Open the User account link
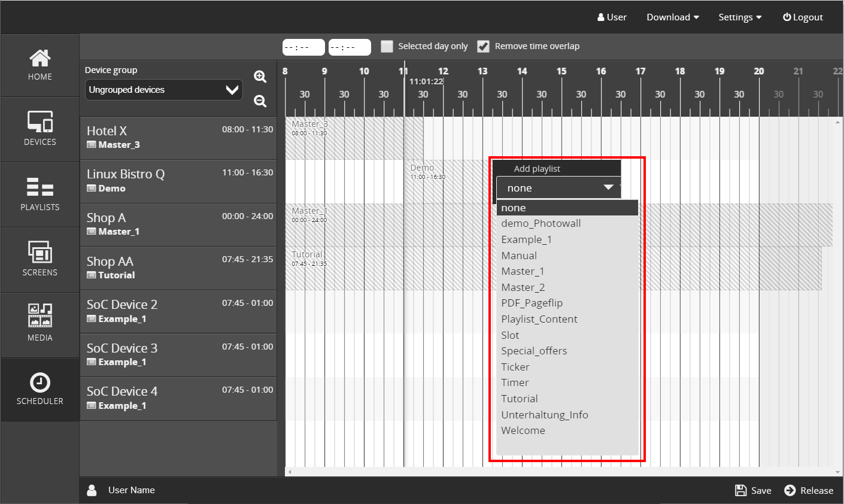The width and height of the screenshot is (844, 504). point(612,17)
